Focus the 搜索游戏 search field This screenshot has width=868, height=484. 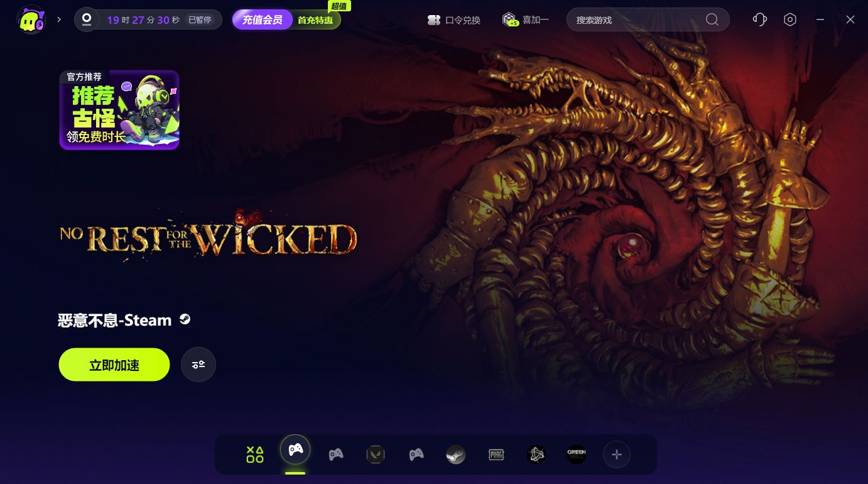click(648, 19)
